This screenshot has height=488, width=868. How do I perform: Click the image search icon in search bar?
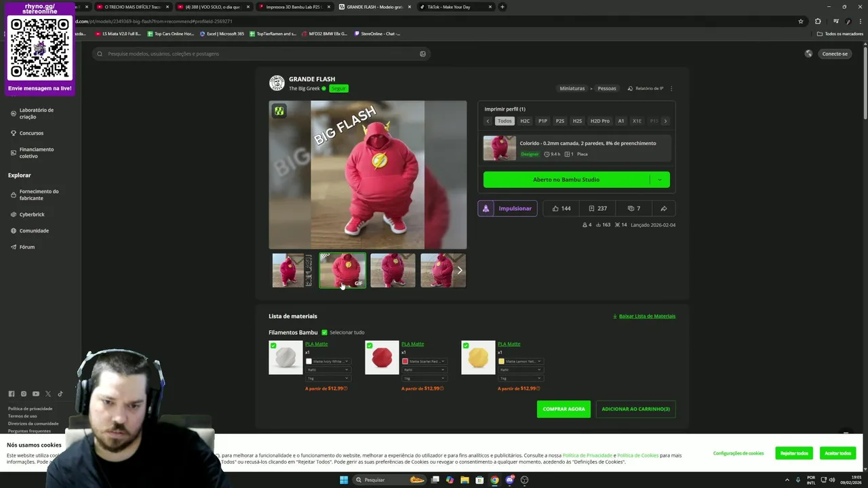[422, 54]
